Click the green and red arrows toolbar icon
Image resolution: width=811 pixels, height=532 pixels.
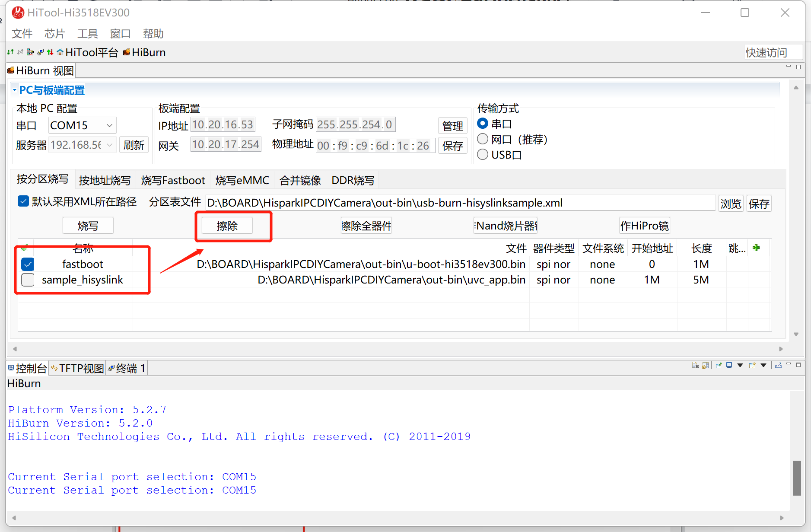[50, 52]
